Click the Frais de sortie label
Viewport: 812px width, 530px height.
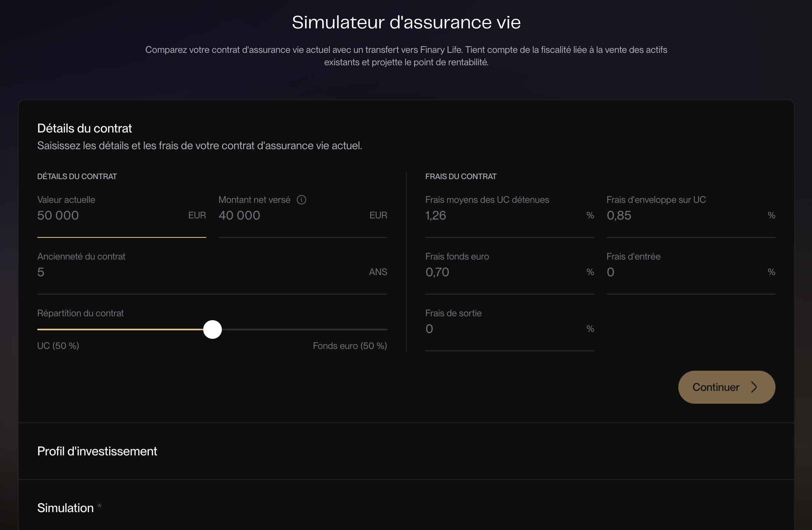[453, 313]
